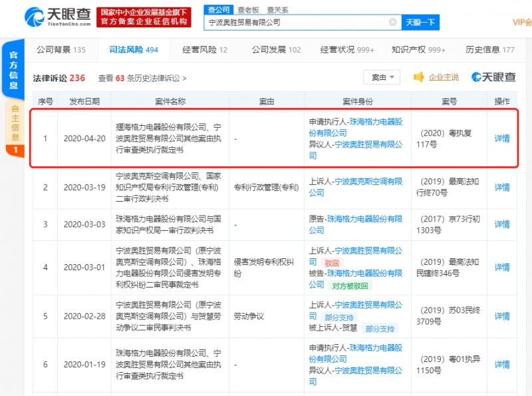Open 详情 for case 粤执复117号
This screenshot has height=396, width=532.
pos(502,138)
